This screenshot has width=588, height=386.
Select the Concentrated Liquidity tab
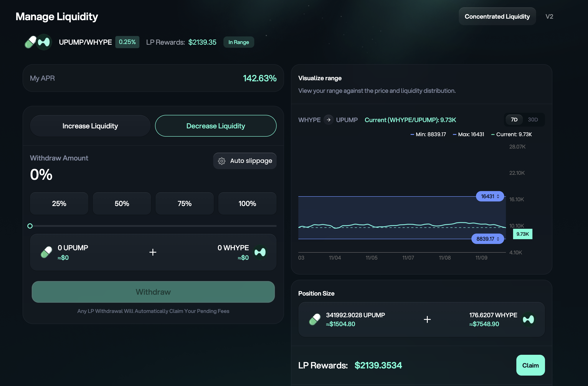(497, 16)
